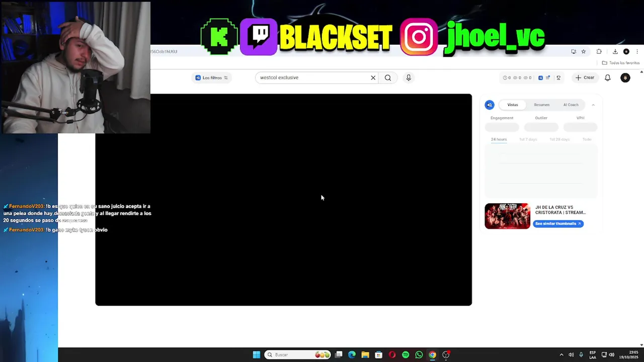Click the page scrollbar up arrow
This screenshot has height=362, width=644.
click(641, 72)
